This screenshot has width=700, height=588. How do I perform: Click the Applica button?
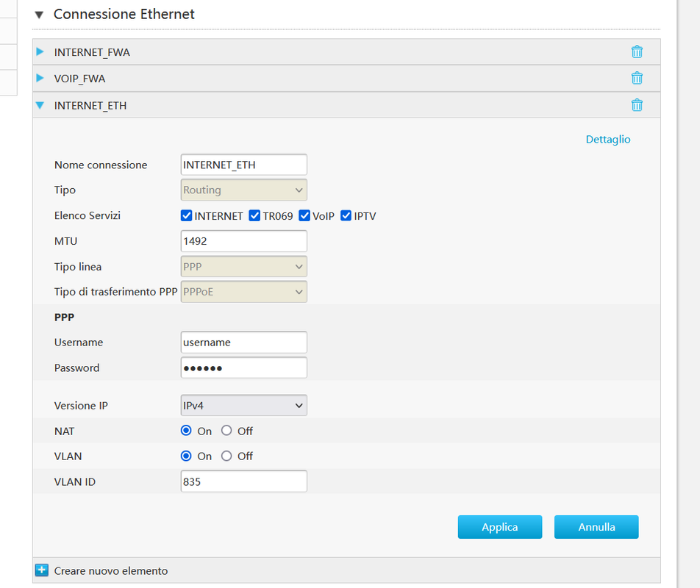(499, 527)
